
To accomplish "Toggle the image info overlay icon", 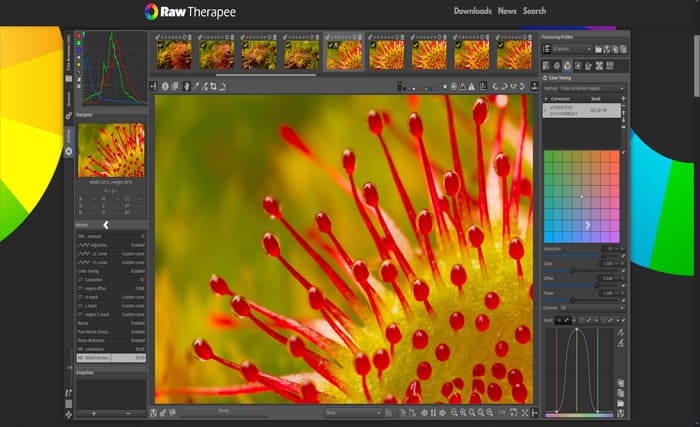I will click(165, 87).
